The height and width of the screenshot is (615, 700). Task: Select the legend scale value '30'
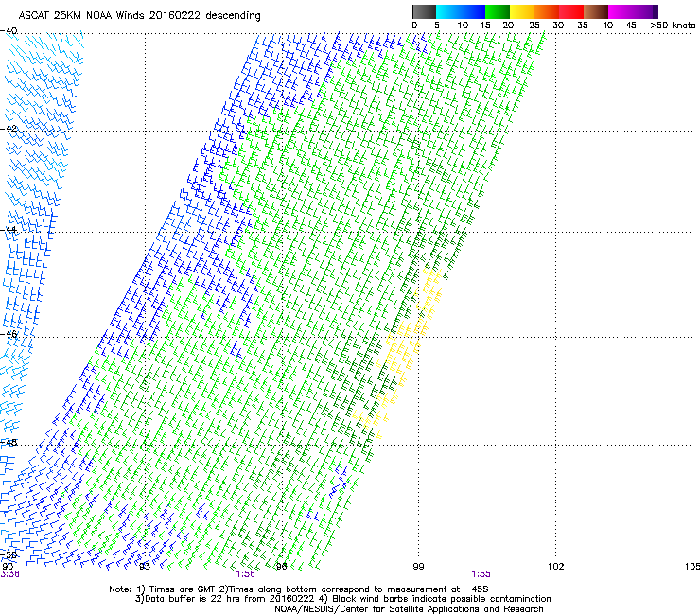(558, 26)
